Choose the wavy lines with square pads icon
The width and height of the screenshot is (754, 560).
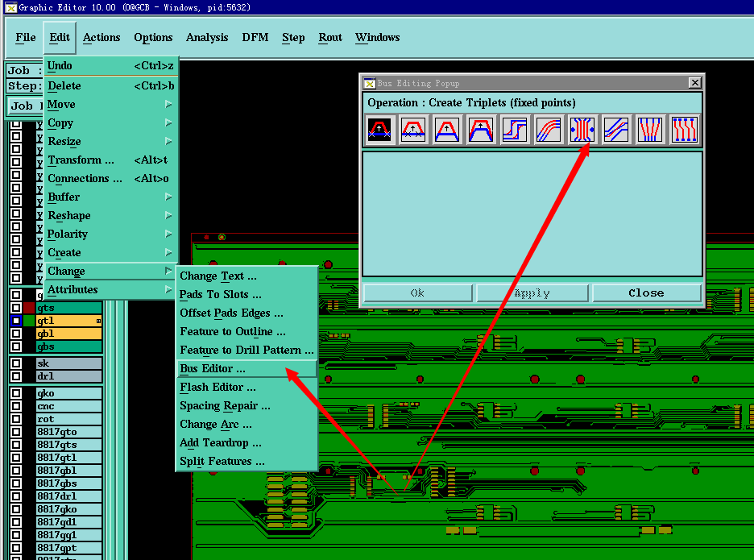684,130
